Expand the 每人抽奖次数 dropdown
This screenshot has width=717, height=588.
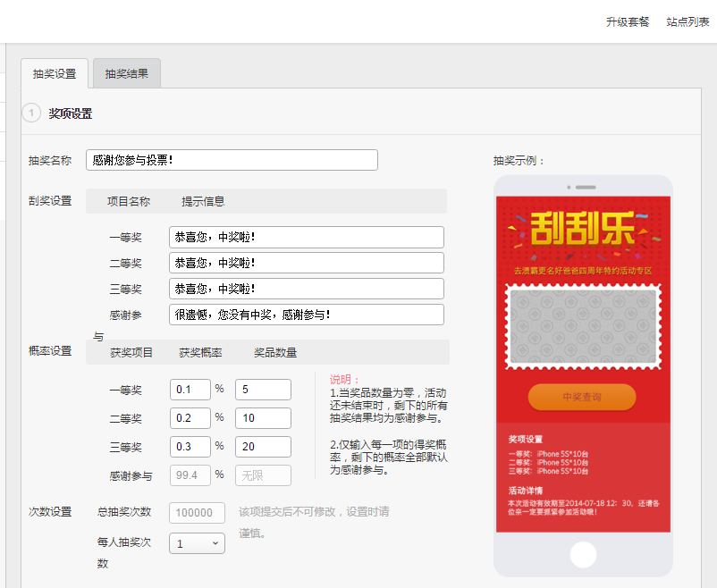pyautogui.click(x=197, y=543)
